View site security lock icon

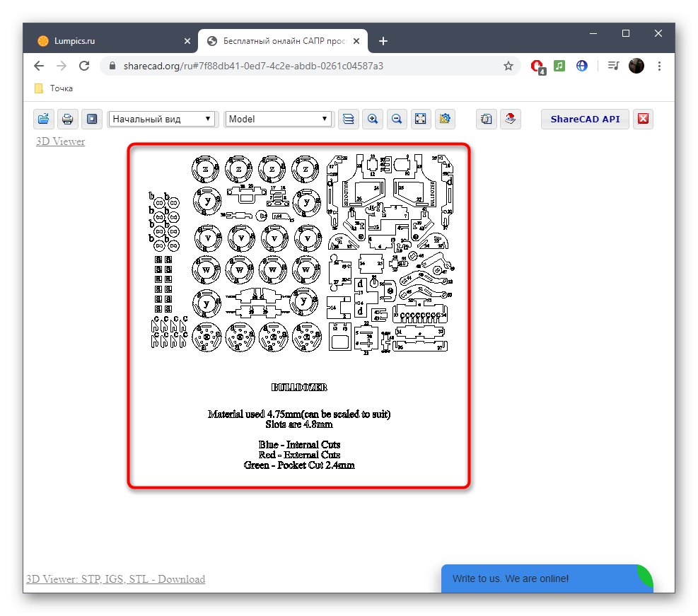tap(112, 66)
